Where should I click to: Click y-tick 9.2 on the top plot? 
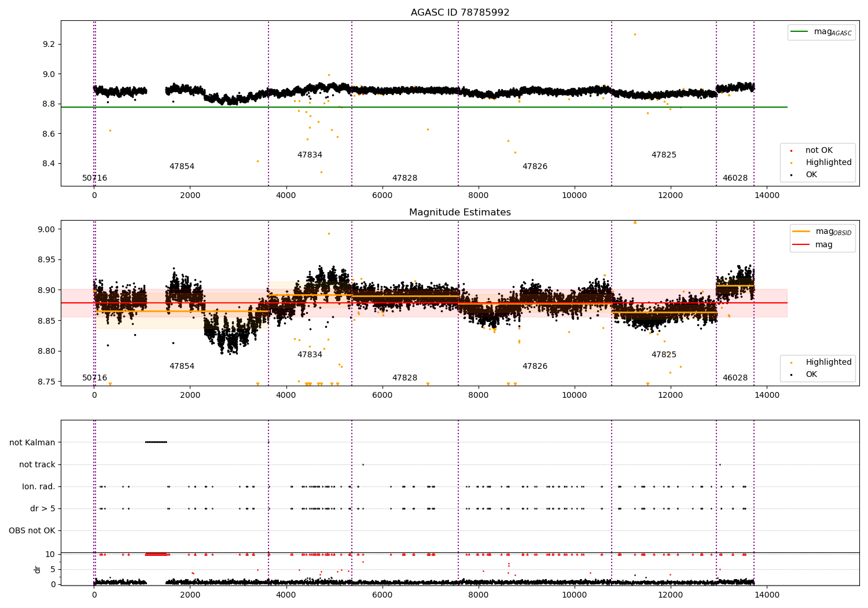tap(48, 45)
